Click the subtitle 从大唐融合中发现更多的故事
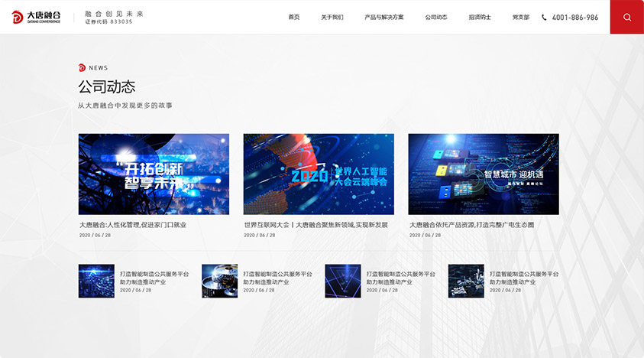 pos(125,106)
